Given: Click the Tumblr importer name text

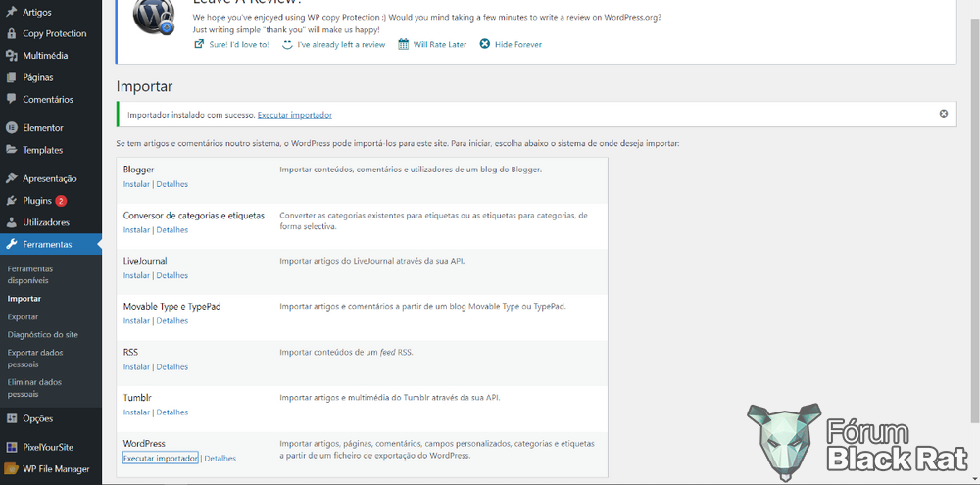Looking at the screenshot, I should (138, 398).
